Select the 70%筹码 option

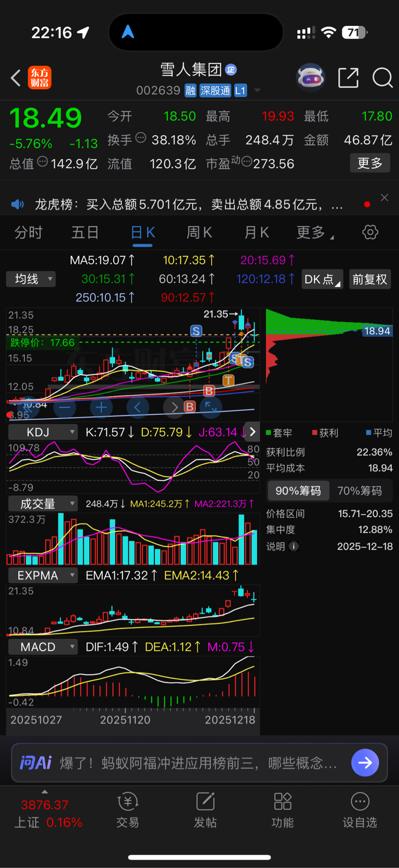point(360,491)
